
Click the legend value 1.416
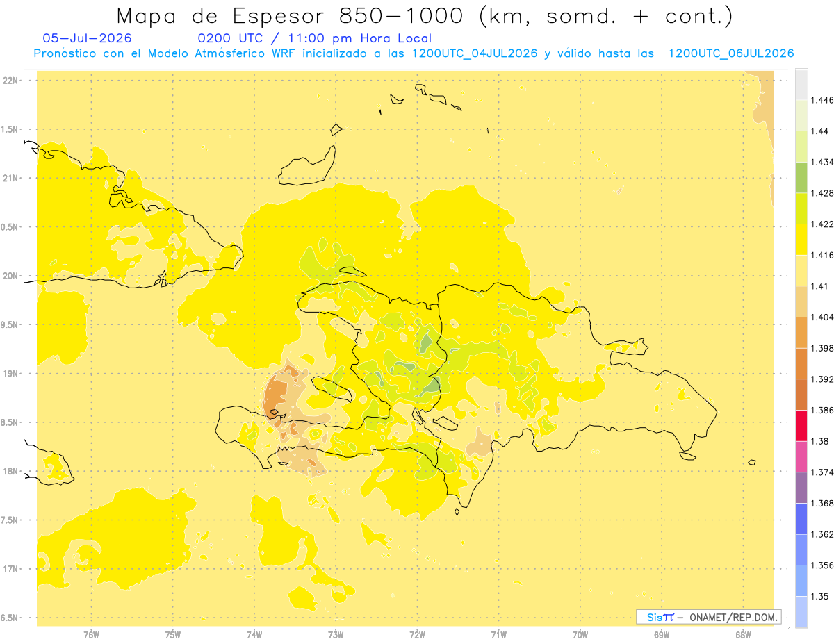(822, 256)
